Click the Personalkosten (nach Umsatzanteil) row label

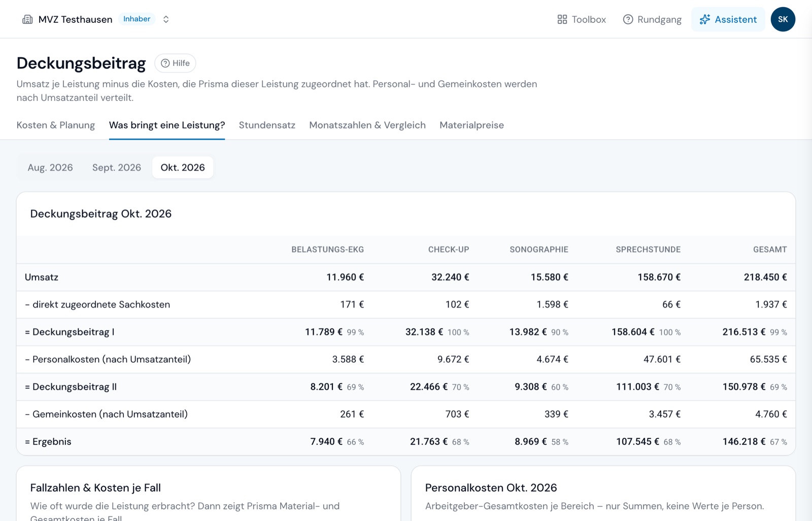(108, 359)
